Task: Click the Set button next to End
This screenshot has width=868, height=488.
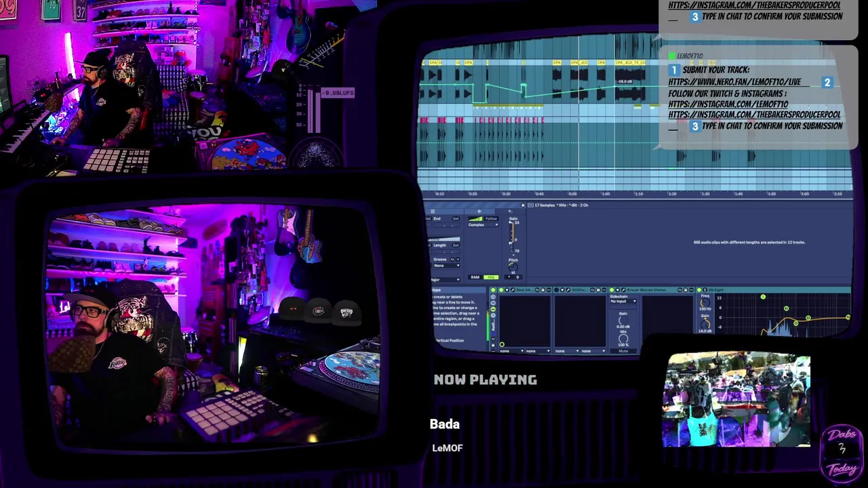Action: (x=456, y=219)
